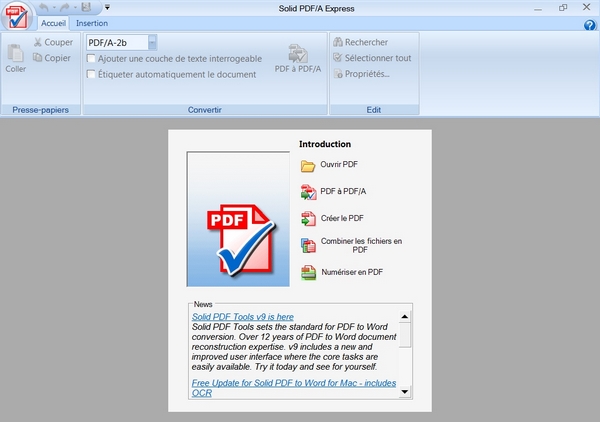Viewport: 600px width, 422px height.
Task: Close the Solid PDF/A Express window
Action: pyautogui.click(x=587, y=7)
